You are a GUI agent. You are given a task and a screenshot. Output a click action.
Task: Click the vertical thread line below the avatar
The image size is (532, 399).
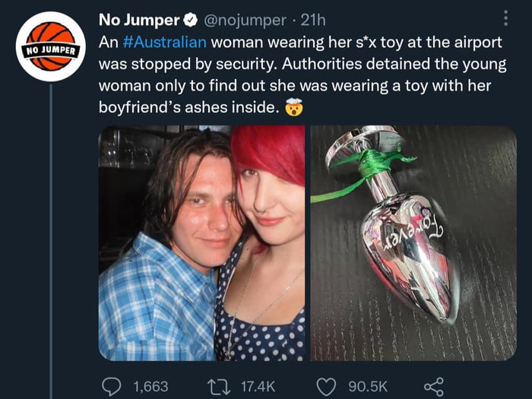point(51,228)
